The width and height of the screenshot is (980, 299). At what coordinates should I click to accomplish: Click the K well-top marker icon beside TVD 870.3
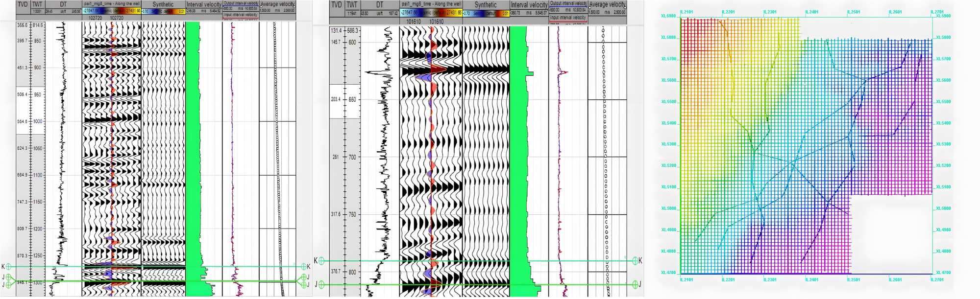(8, 267)
